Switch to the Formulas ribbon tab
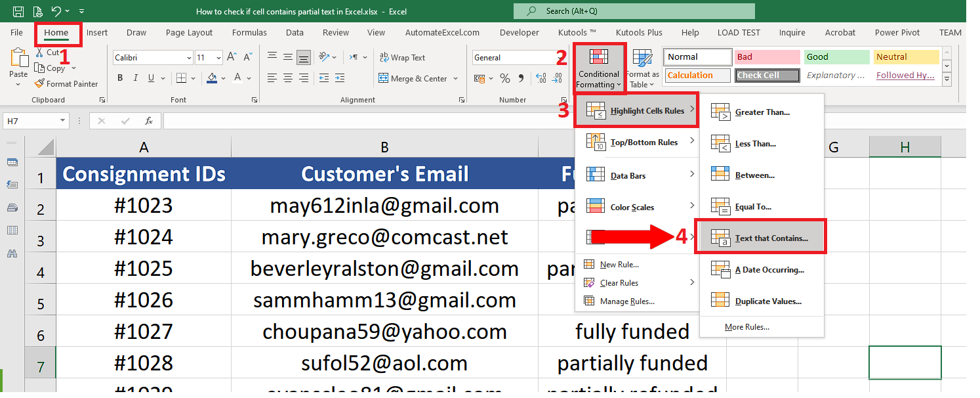Viewport: 980px width, 398px height. pos(249,32)
